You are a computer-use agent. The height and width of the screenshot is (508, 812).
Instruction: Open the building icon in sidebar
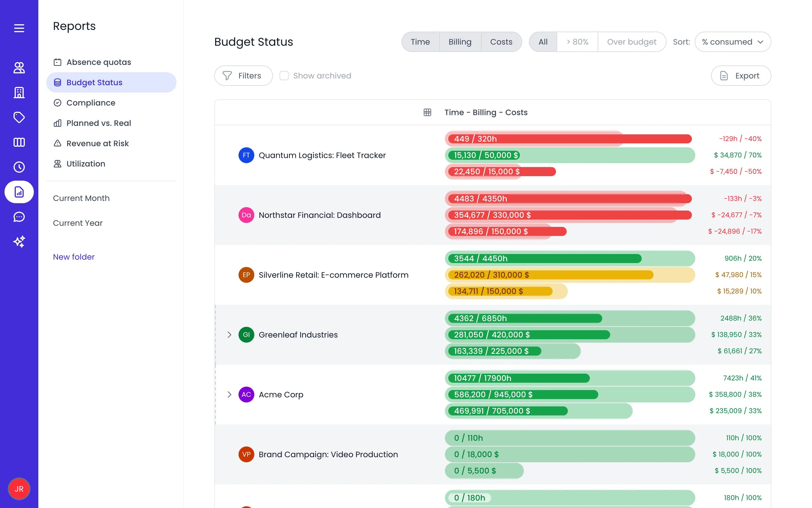click(x=19, y=92)
